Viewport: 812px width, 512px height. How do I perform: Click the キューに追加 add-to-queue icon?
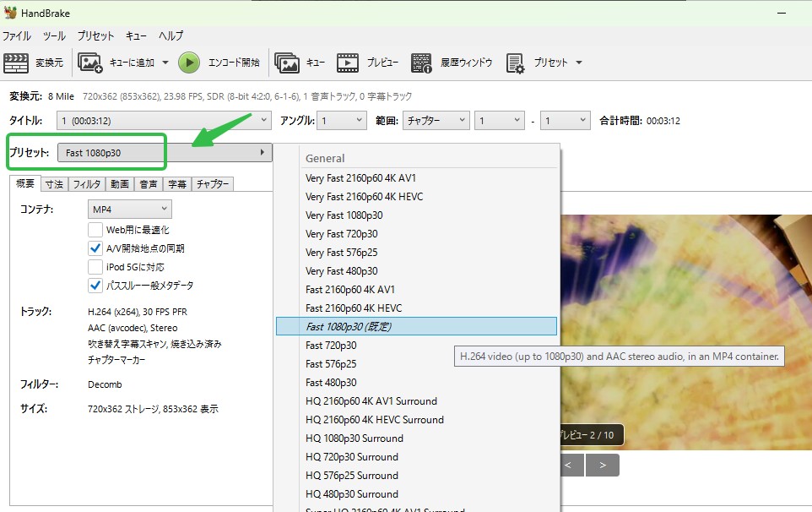90,63
